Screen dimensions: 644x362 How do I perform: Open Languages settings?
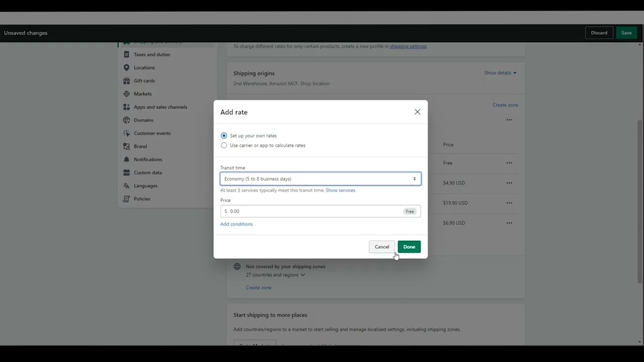(146, 186)
